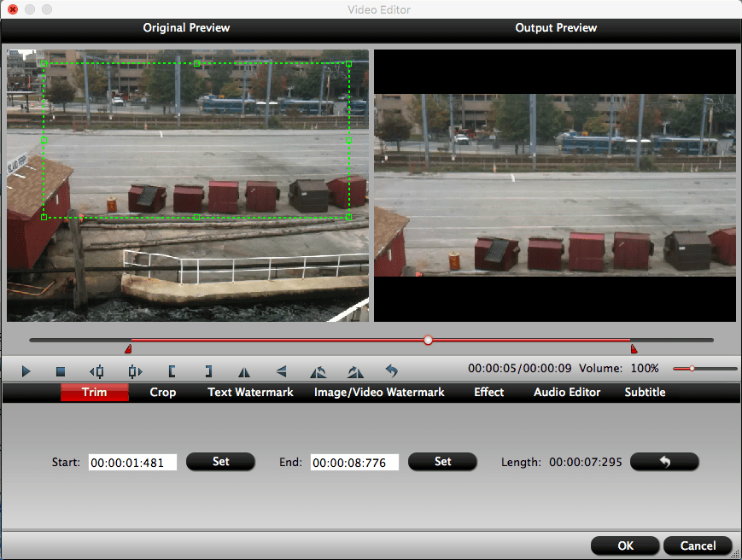Set the trim Start time
The image size is (742, 560).
pos(220,461)
